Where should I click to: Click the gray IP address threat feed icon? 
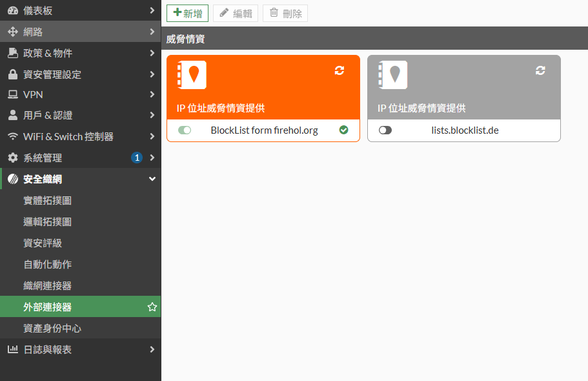(392, 75)
